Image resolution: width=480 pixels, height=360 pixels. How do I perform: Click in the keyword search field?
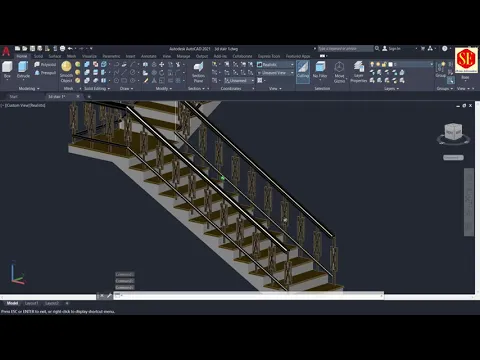tap(345, 49)
